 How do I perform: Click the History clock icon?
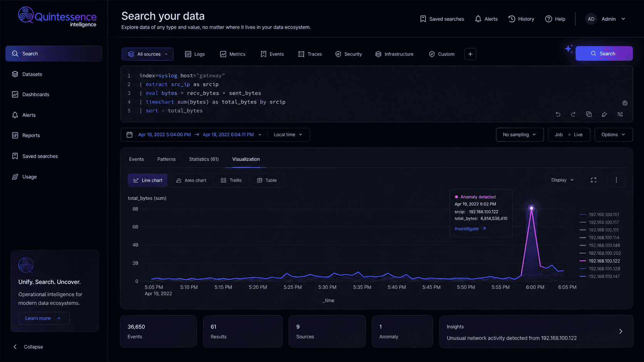tap(512, 19)
